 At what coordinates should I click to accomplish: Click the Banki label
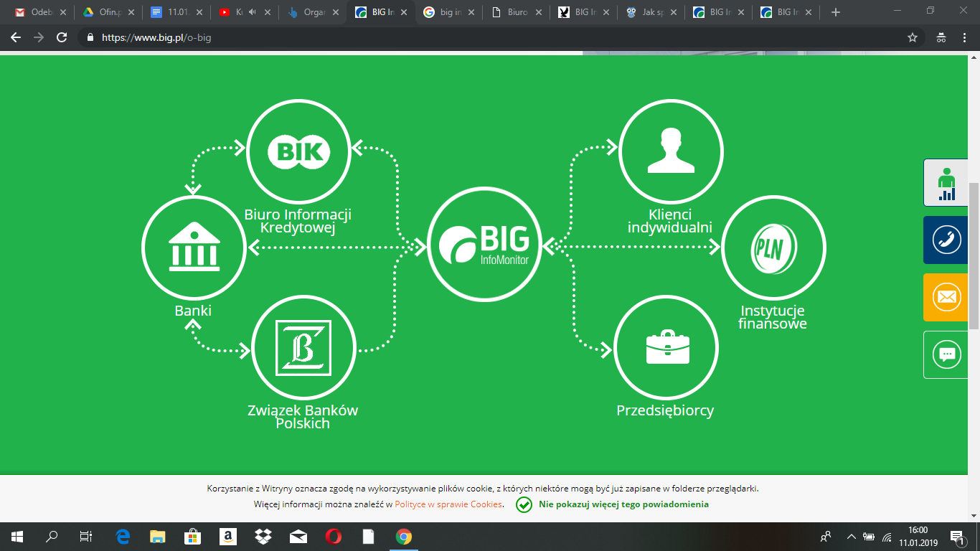pos(193,311)
